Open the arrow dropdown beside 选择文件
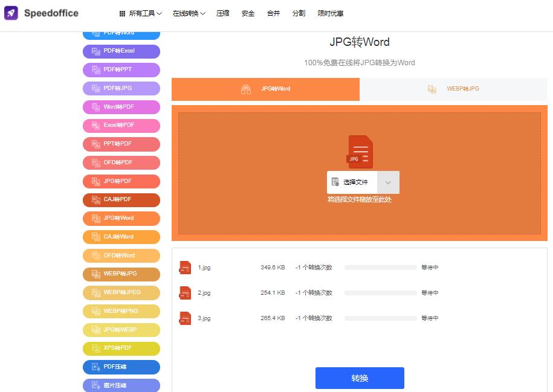 [388, 182]
